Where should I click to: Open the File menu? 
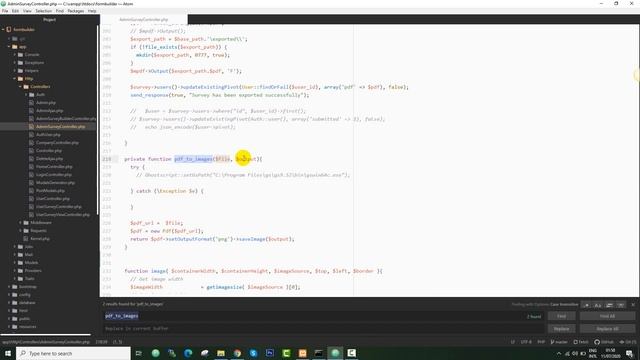coord(5,11)
